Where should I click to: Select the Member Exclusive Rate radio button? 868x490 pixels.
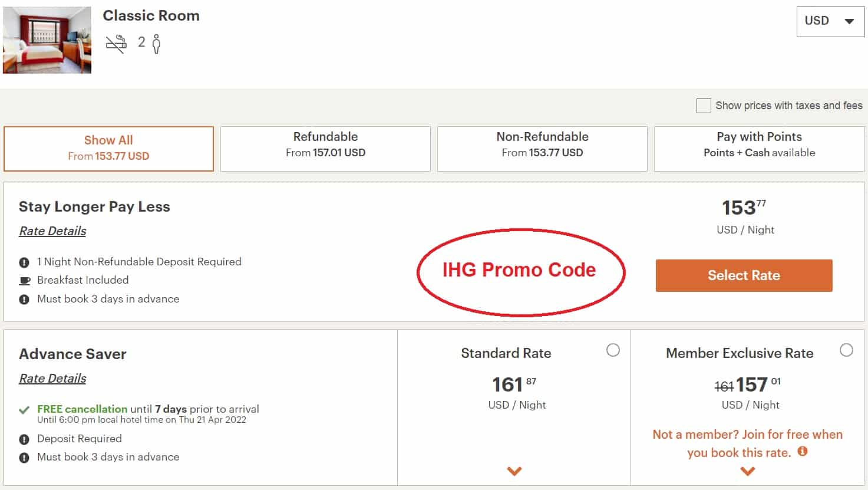point(847,350)
